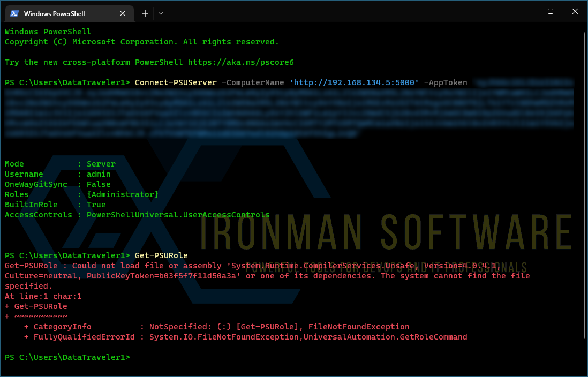Click the Mode : Server output line
Viewport: 588px width, 377px height.
pos(59,163)
